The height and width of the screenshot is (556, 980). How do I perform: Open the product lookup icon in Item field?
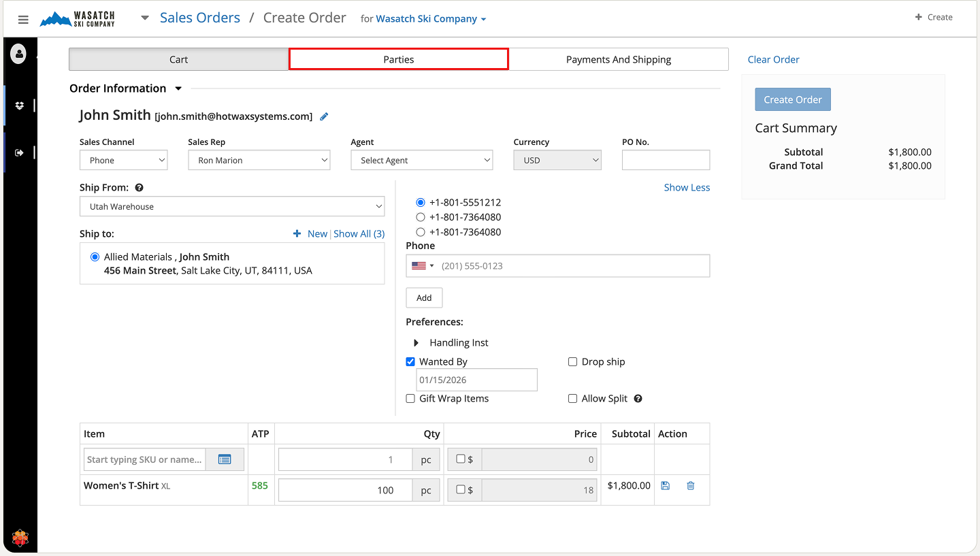tap(225, 459)
